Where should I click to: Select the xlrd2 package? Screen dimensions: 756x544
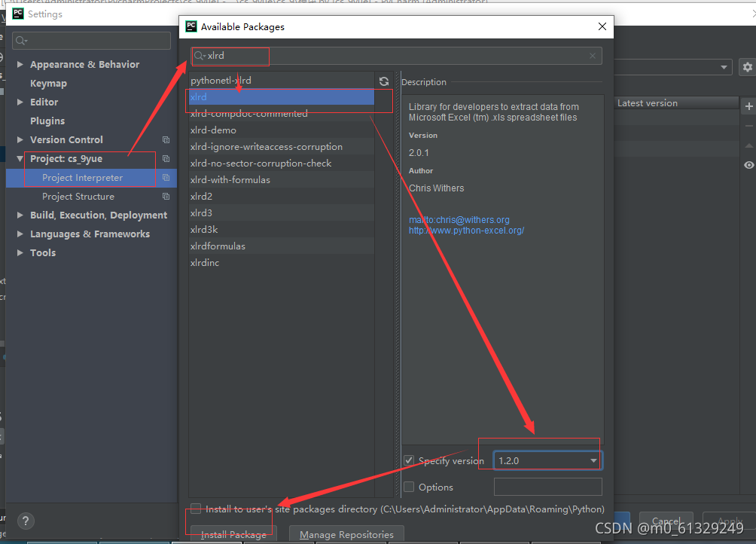pos(281,197)
